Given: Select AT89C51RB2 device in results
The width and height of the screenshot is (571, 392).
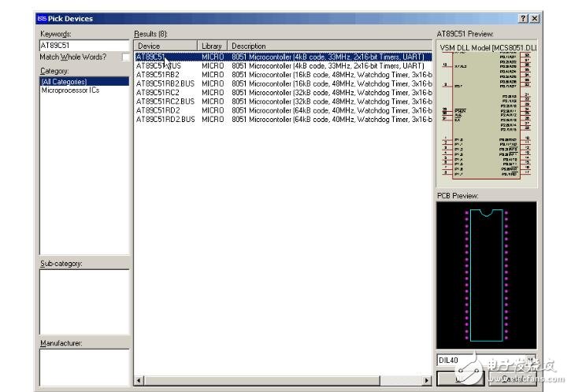Looking at the screenshot, I should (158, 74).
